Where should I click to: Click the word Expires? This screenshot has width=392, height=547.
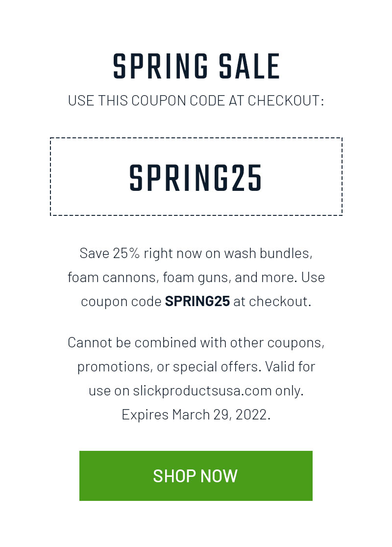pos(145,415)
